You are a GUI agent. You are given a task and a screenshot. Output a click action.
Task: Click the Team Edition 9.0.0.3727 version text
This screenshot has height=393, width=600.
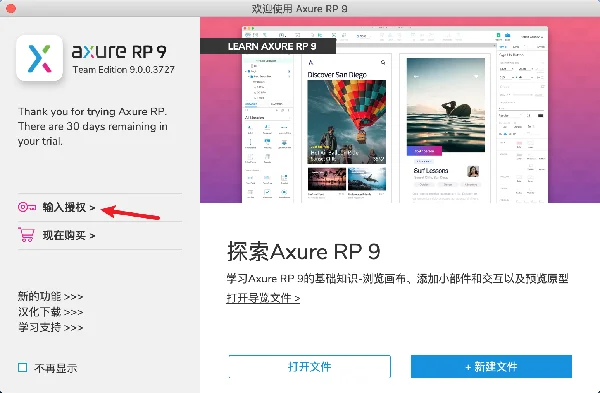click(124, 70)
